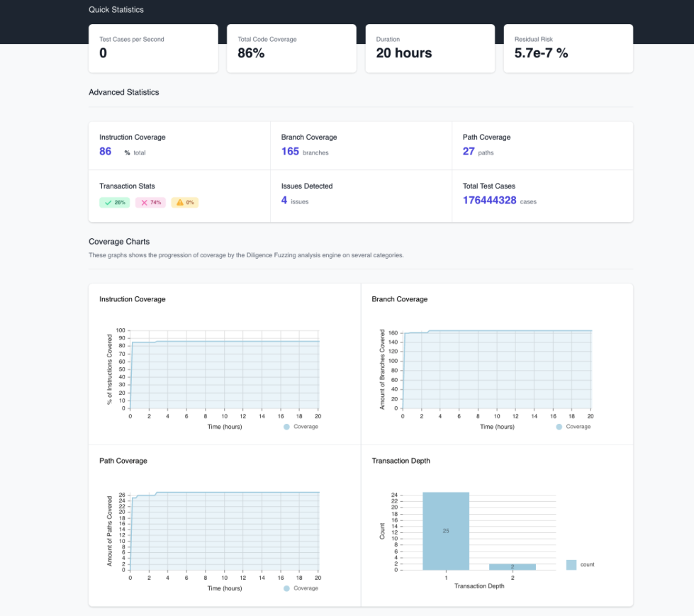Click the Duration 20 hours card
The width and height of the screenshot is (694, 616).
click(430, 48)
